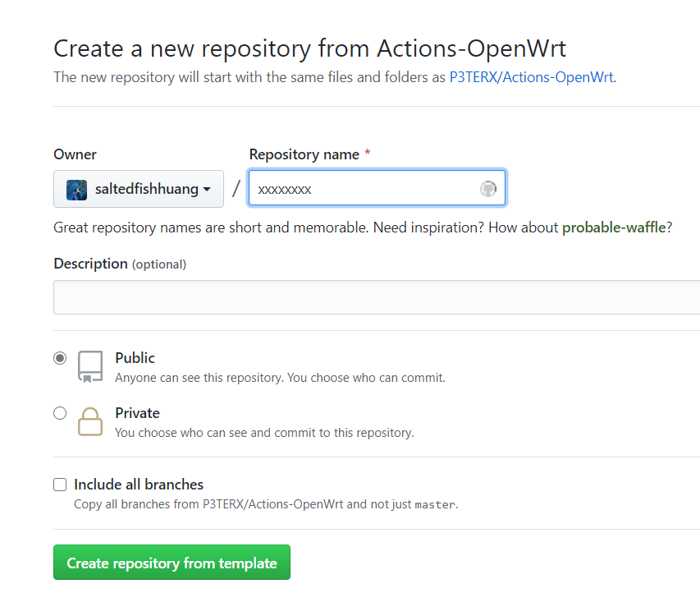Click the 'Owner' field label
Screen dimensions: 700x602
coord(75,154)
